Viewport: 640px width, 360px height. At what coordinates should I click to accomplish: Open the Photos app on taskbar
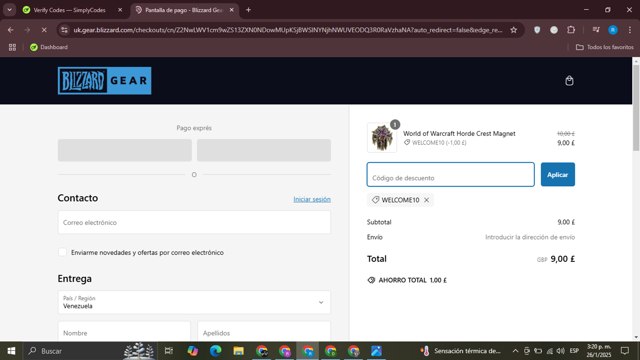click(x=376, y=351)
